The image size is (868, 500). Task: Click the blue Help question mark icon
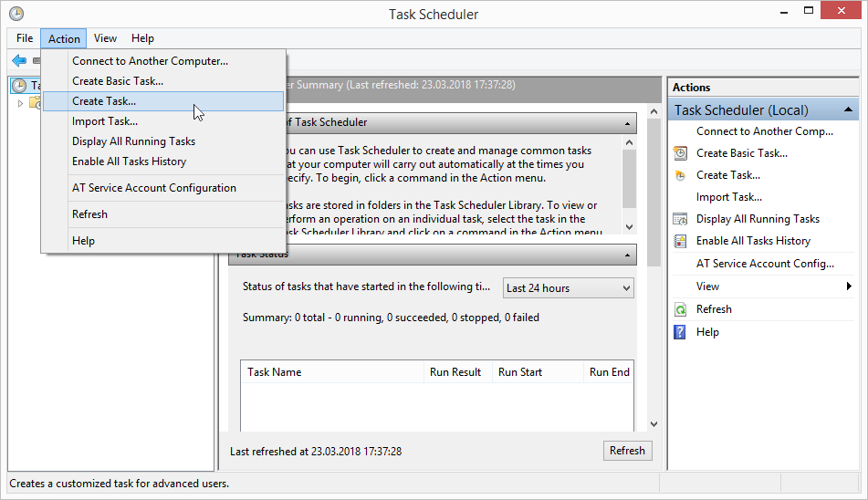[x=680, y=332]
